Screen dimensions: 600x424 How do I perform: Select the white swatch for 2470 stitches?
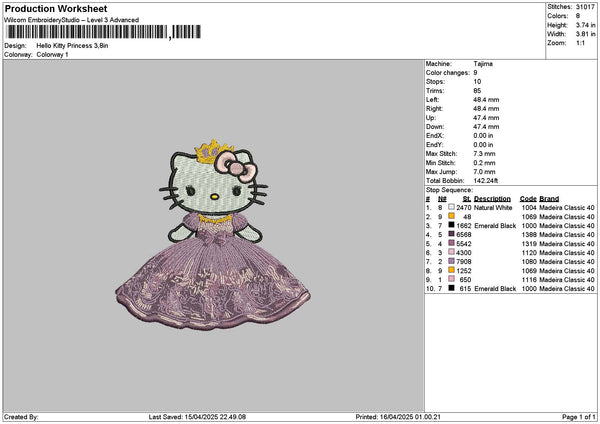(452, 207)
